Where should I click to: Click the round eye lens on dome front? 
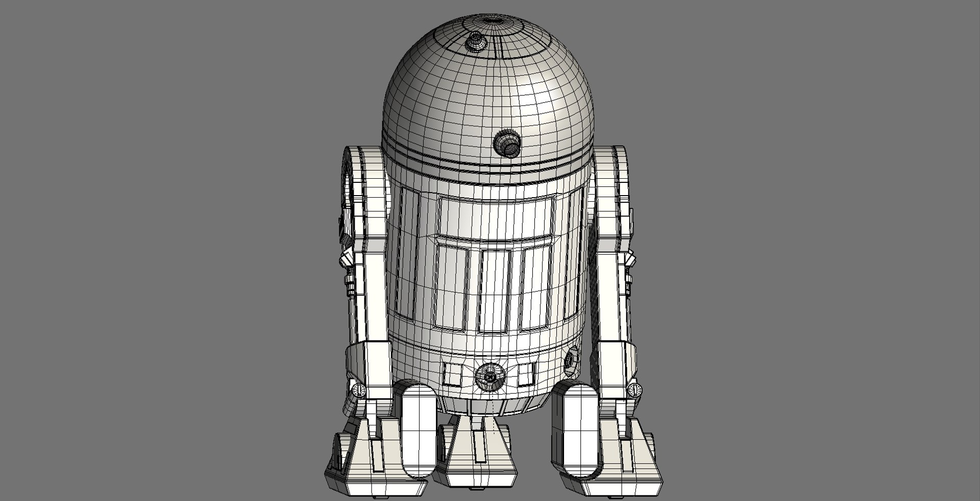pos(507,142)
